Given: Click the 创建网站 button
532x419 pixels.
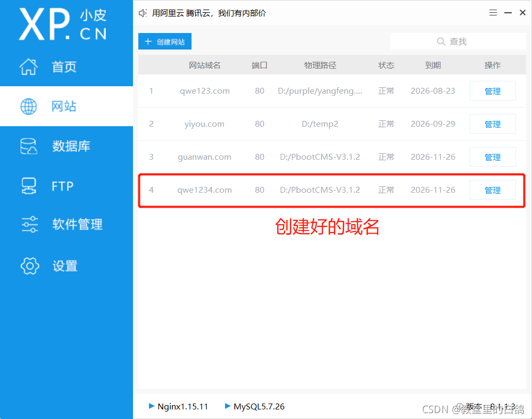Looking at the screenshot, I should 165,42.
